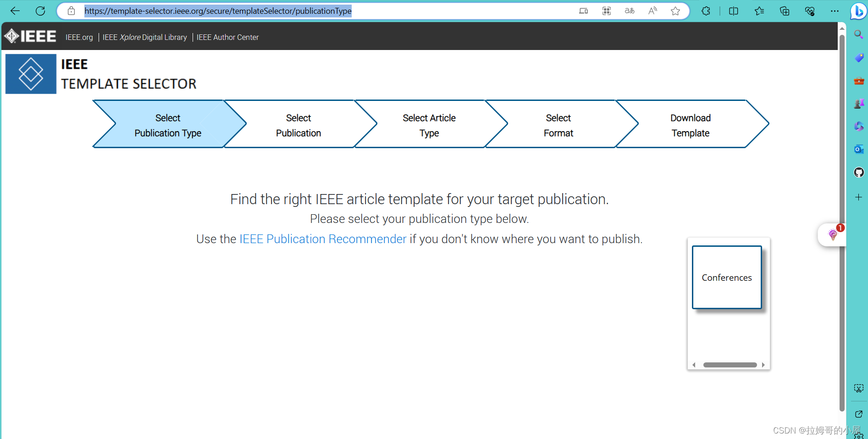Start Read Aloud from the address bar
Viewport: 868px width, 439px height.
[652, 11]
